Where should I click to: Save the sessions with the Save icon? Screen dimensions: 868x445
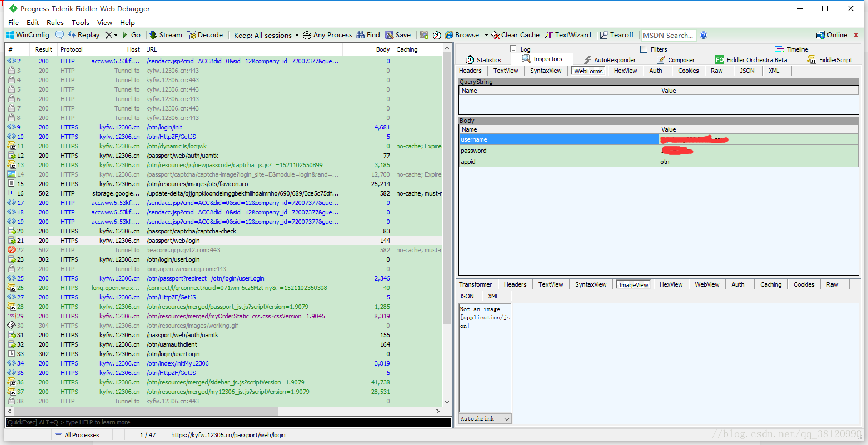(x=398, y=35)
